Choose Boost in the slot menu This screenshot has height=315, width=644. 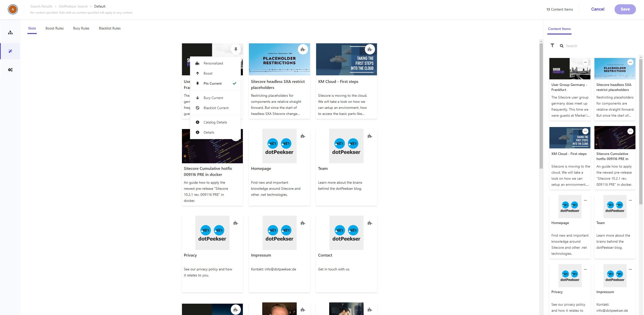[215, 73]
